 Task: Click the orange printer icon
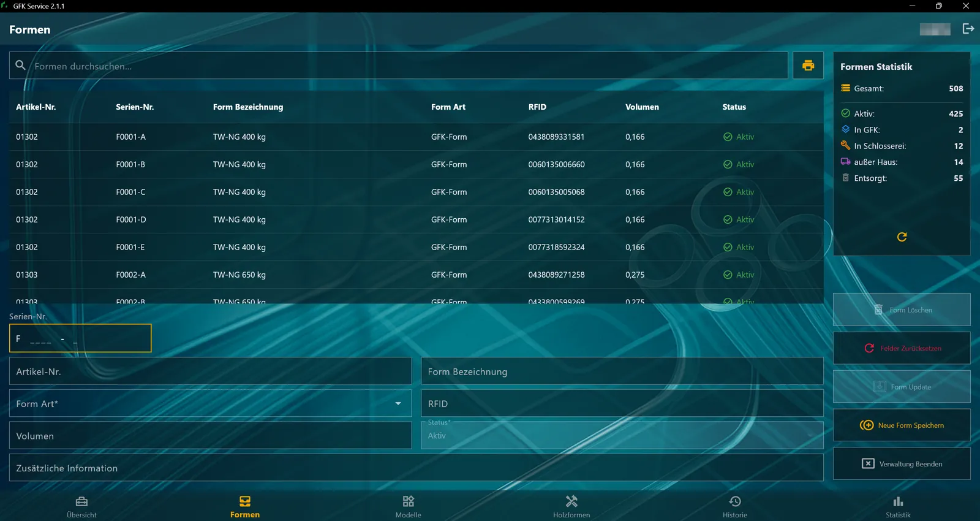click(808, 66)
